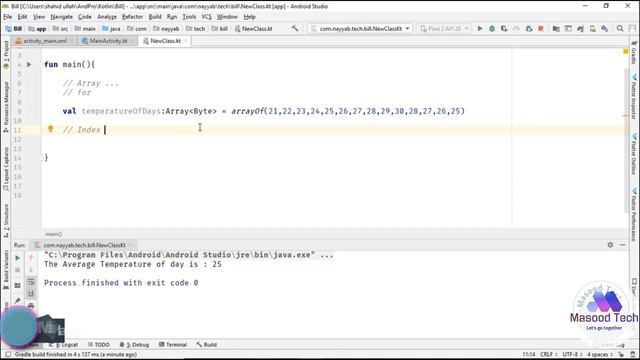Click the temperatureOfDays variable name
The width and height of the screenshot is (640, 360).
(x=121, y=111)
